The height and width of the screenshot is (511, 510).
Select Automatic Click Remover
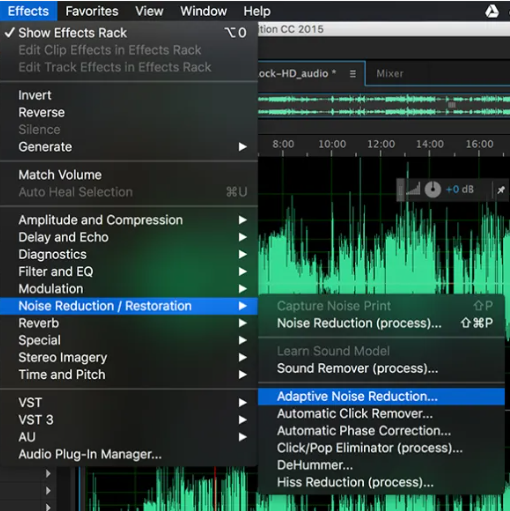[x=381, y=414]
